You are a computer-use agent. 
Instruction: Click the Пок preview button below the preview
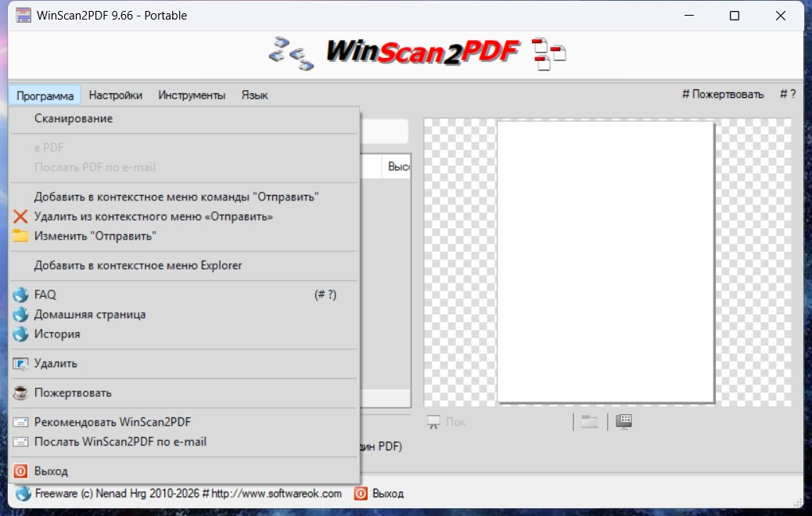447,422
